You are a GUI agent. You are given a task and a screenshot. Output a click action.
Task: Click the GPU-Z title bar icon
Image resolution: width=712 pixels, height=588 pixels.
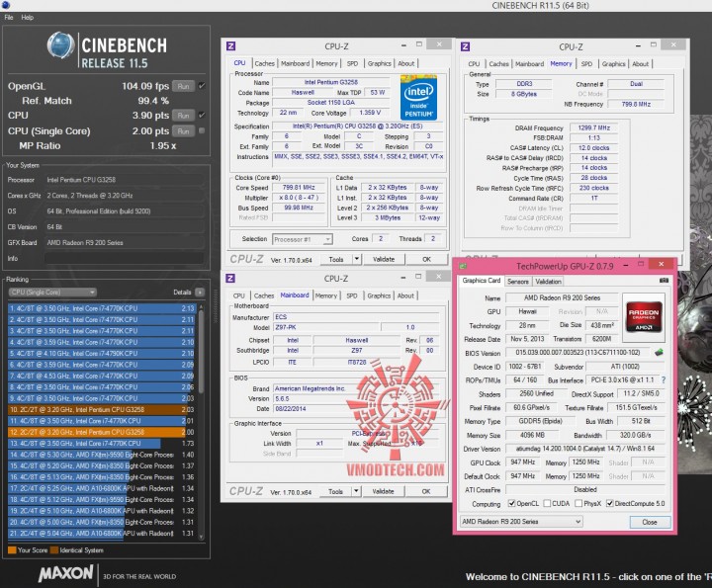click(463, 266)
